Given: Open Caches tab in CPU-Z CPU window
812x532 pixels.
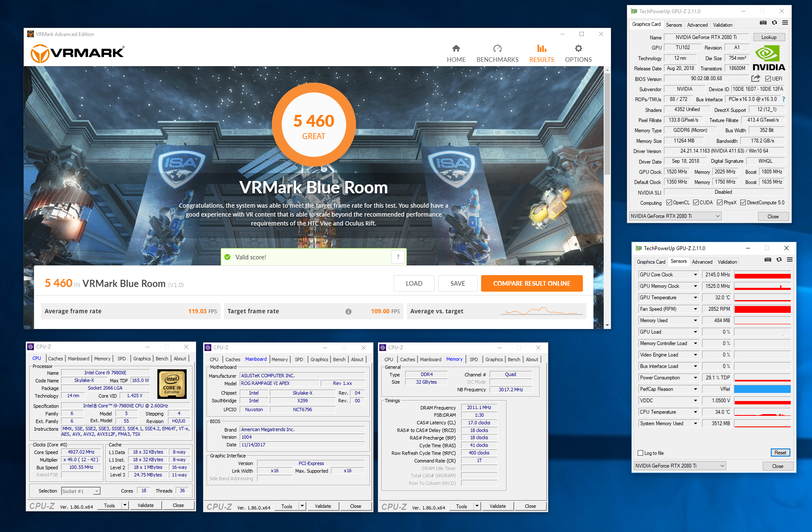Looking at the screenshot, I should pyautogui.click(x=55, y=359).
